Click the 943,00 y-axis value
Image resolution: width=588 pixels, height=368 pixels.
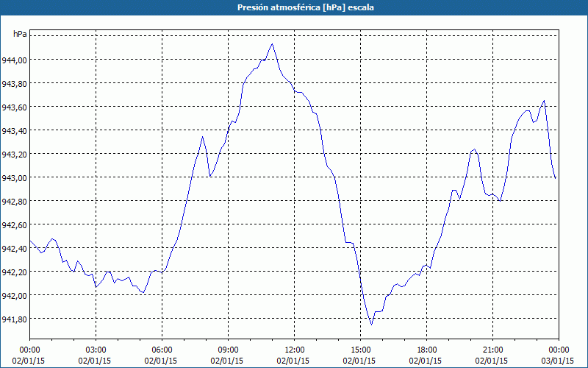point(13,177)
